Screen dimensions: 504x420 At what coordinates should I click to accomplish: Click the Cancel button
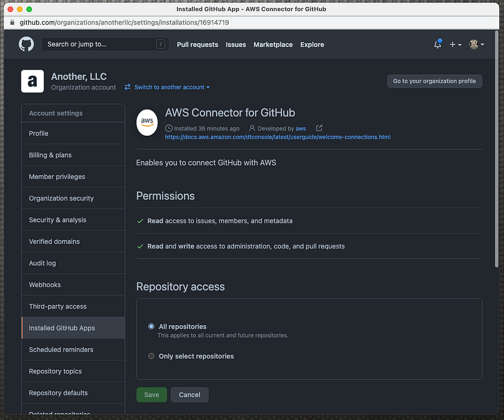[x=190, y=395]
